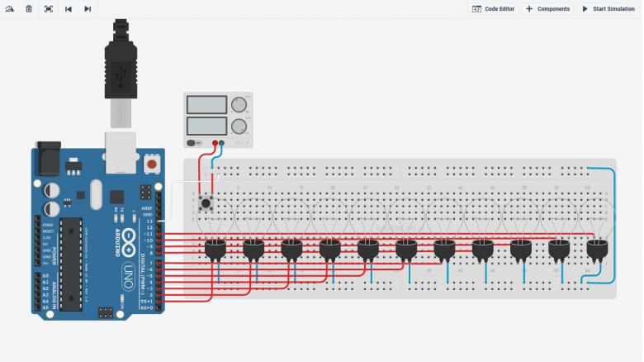Open the Components panel
The height and width of the screenshot is (362, 644).
[548, 8]
